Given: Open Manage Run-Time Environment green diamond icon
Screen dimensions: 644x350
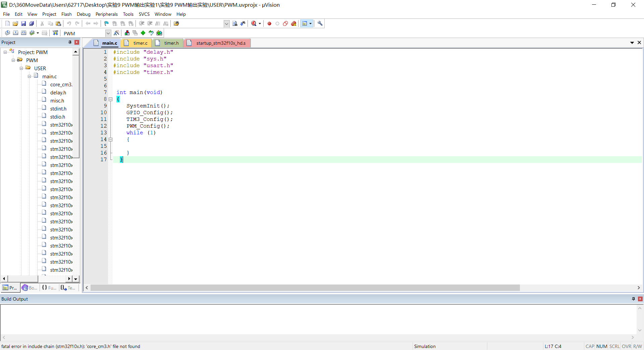Looking at the screenshot, I should pos(143,33).
